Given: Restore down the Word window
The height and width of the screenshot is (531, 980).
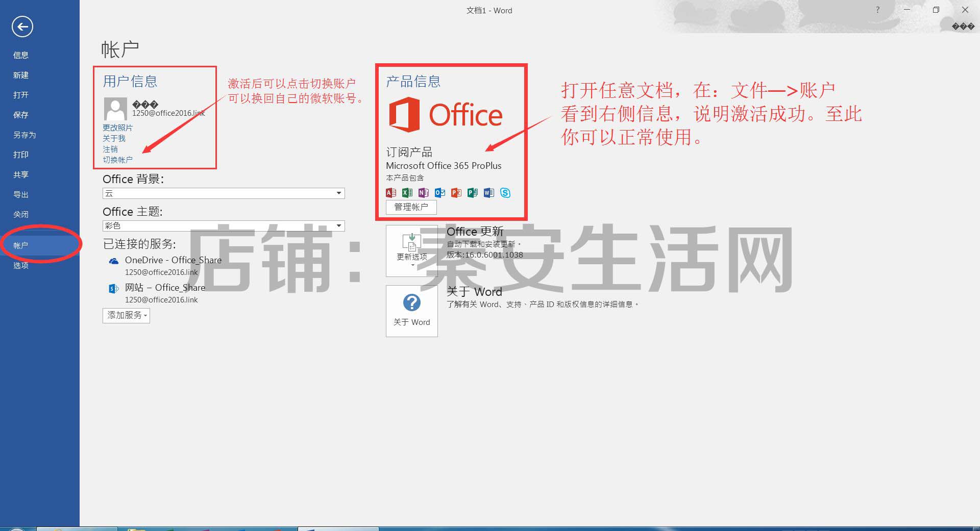Looking at the screenshot, I should point(936,10).
